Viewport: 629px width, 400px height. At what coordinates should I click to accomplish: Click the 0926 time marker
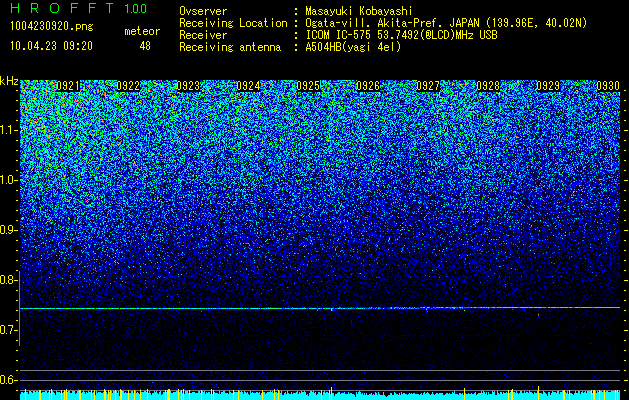(368, 86)
